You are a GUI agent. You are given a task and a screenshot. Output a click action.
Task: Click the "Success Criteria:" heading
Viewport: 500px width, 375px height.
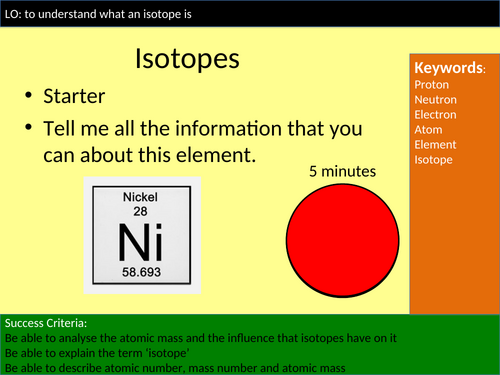tap(46, 323)
